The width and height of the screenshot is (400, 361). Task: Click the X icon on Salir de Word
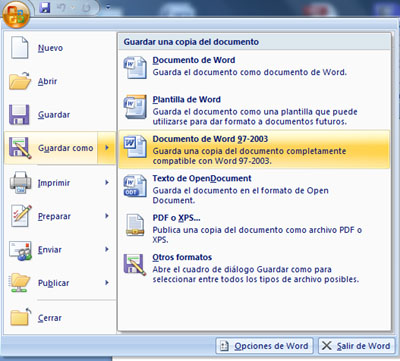(327, 346)
